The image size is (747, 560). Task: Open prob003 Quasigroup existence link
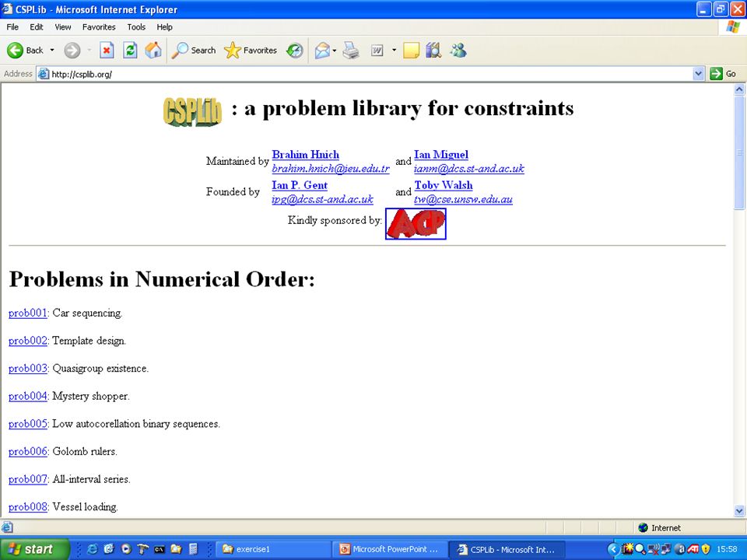pos(28,368)
